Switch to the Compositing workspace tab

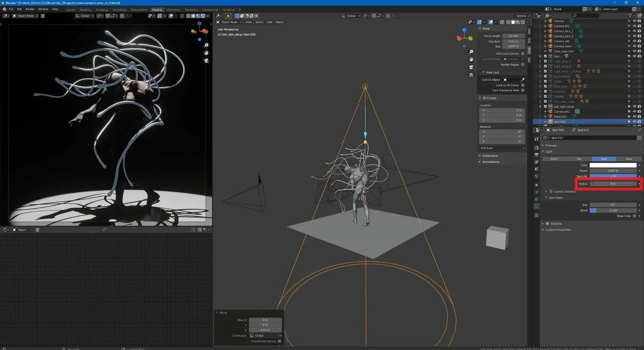point(210,10)
